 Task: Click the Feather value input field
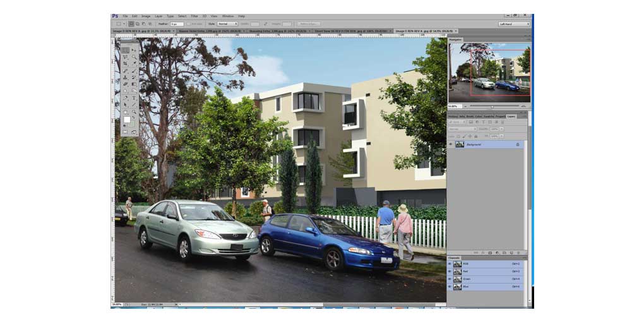pyautogui.click(x=177, y=24)
